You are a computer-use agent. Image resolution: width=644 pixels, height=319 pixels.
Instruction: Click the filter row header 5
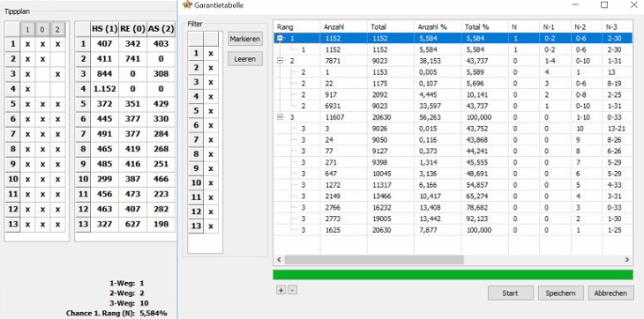(196, 111)
